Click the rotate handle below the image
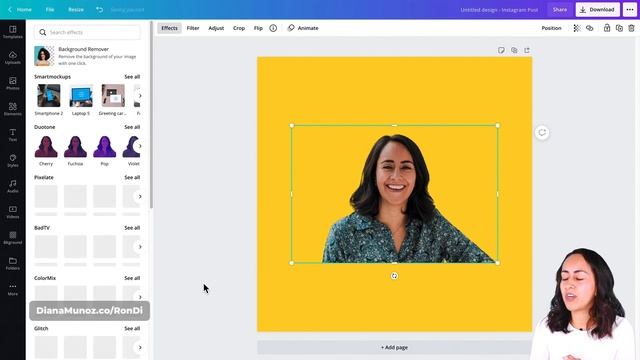This screenshot has width=640, height=360. tap(394, 276)
